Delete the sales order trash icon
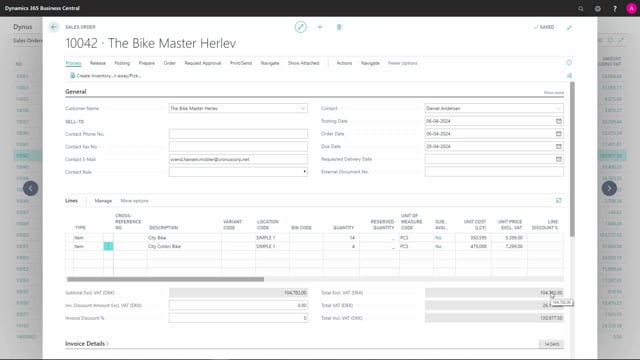 tap(339, 27)
